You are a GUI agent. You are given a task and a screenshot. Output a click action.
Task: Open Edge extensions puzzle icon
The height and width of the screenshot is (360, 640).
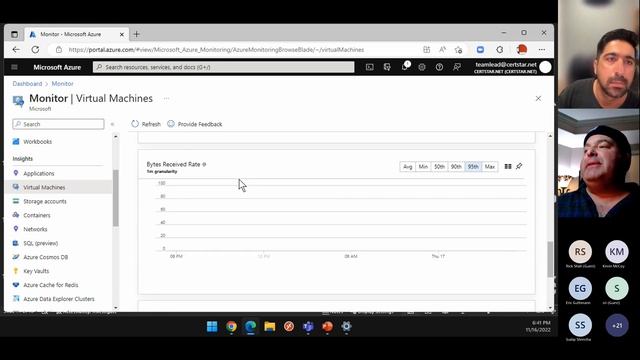click(x=500, y=50)
